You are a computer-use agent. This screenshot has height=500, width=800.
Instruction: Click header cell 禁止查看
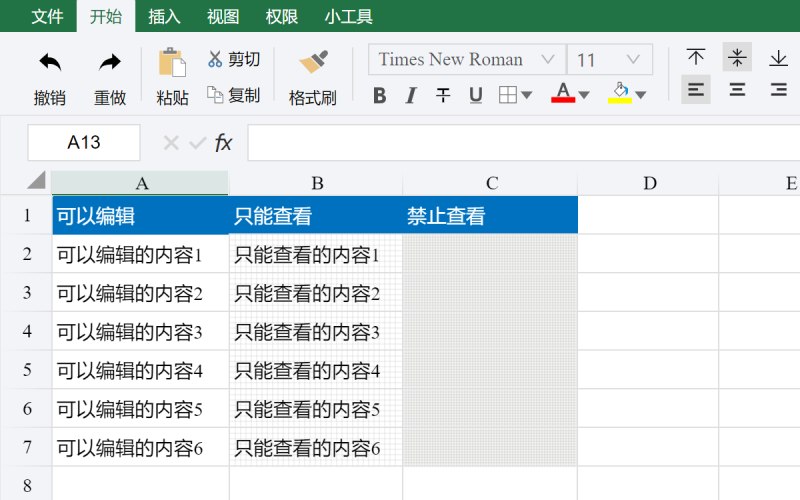490,215
